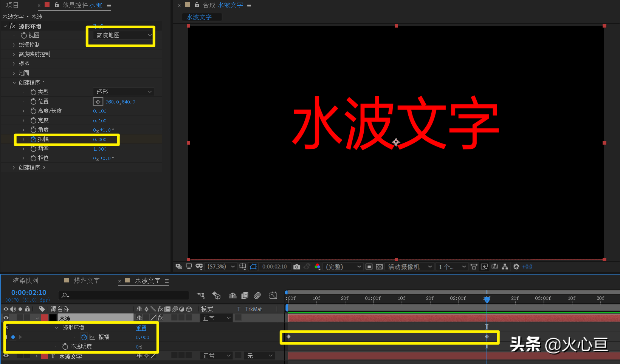Click position crosshair picker button
This screenshot has width=620, height=364.
click(x=98, y=102)
